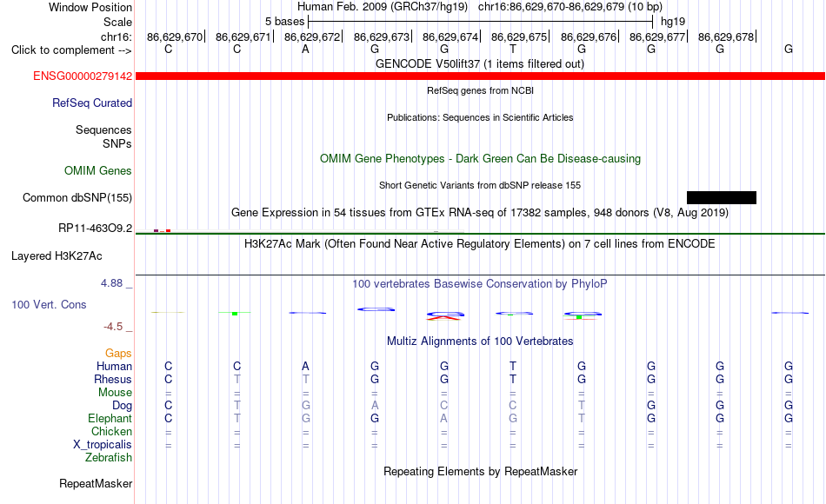This screenshot has height=504, width=826.
Task: Click the PhyloP Basewise Conservation title
Action: (x=480, y=284)
